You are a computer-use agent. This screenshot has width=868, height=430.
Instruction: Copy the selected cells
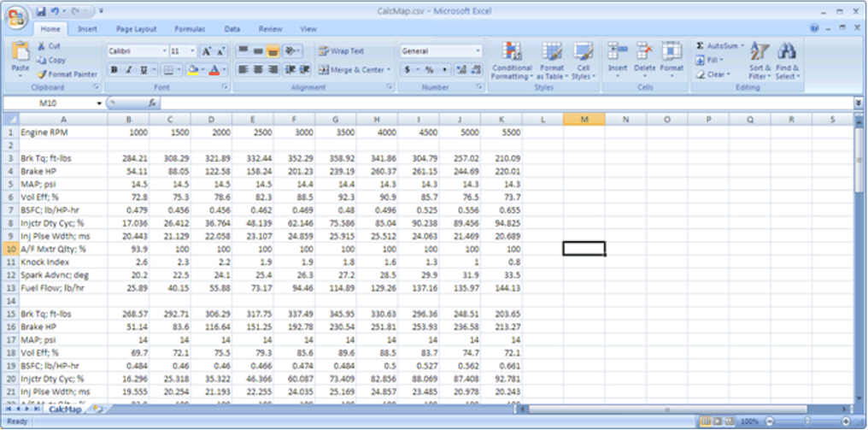click(51, 60)
